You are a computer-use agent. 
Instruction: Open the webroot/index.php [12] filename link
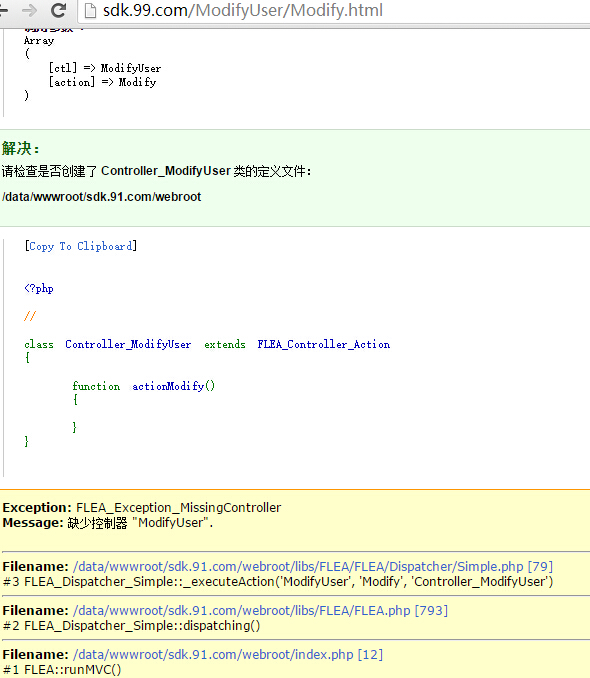[228, 655]
